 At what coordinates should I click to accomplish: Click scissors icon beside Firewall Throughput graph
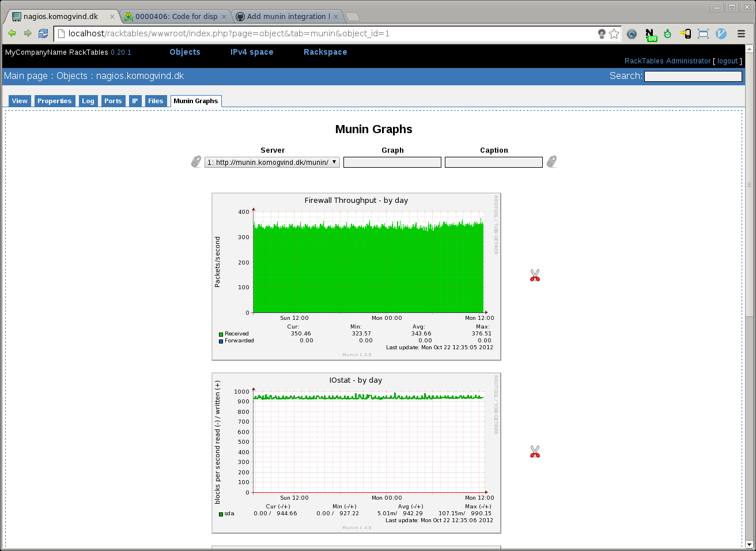(535, 275)
